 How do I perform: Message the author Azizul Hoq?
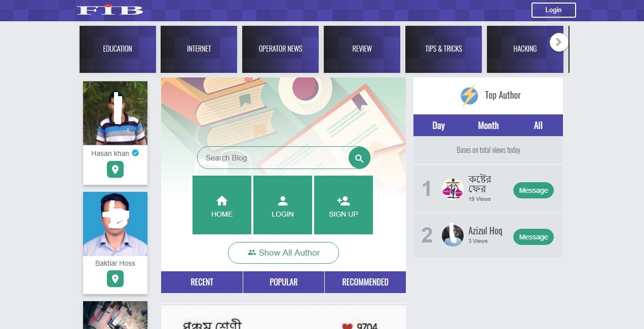tap(534, 237)
